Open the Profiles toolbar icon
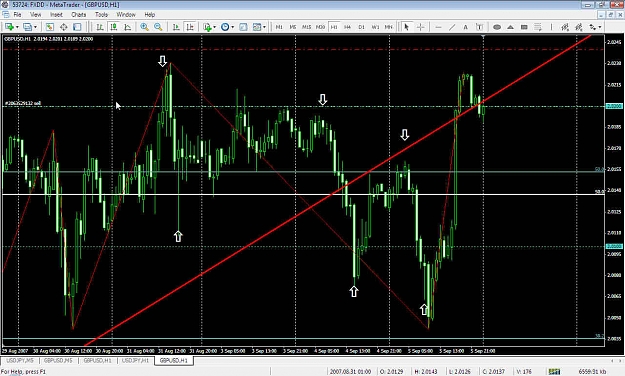The image size is (625, 376). 27,27
